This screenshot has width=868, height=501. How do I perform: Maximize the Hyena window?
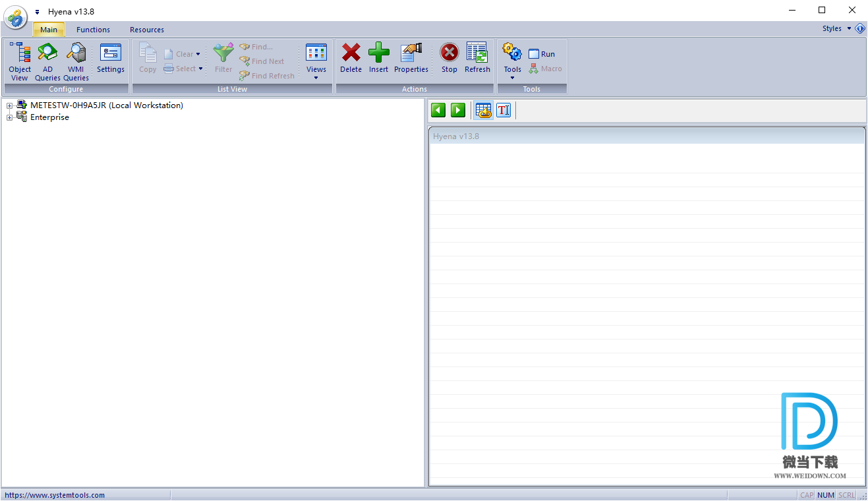822,10
